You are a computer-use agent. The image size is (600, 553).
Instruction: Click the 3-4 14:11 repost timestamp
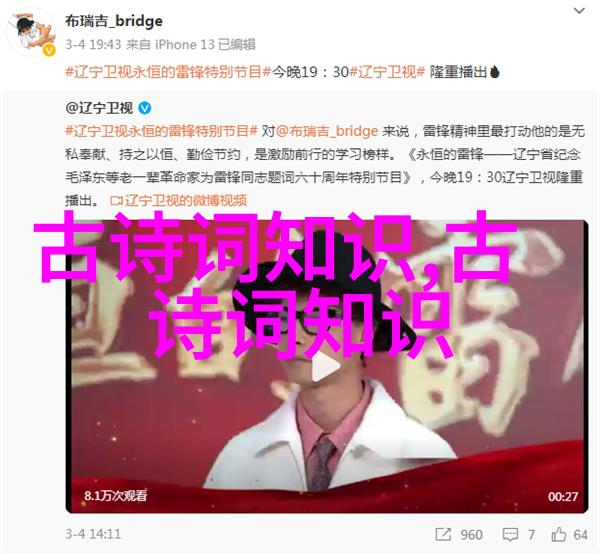click(x=93, y=534)
